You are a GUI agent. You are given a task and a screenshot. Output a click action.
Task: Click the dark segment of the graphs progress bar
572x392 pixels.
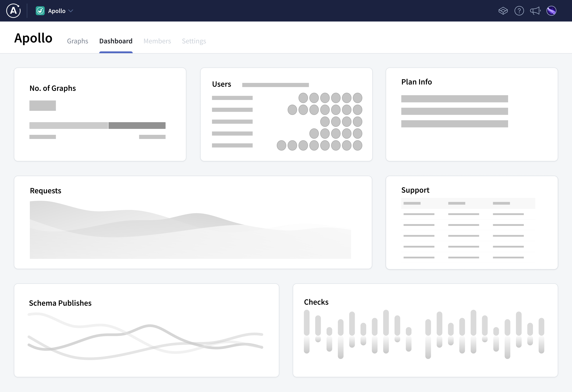tap(137, 126)
